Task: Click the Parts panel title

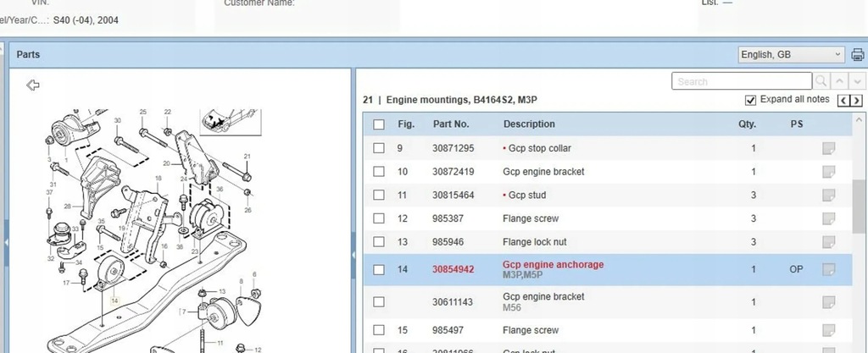Action: 28,54
